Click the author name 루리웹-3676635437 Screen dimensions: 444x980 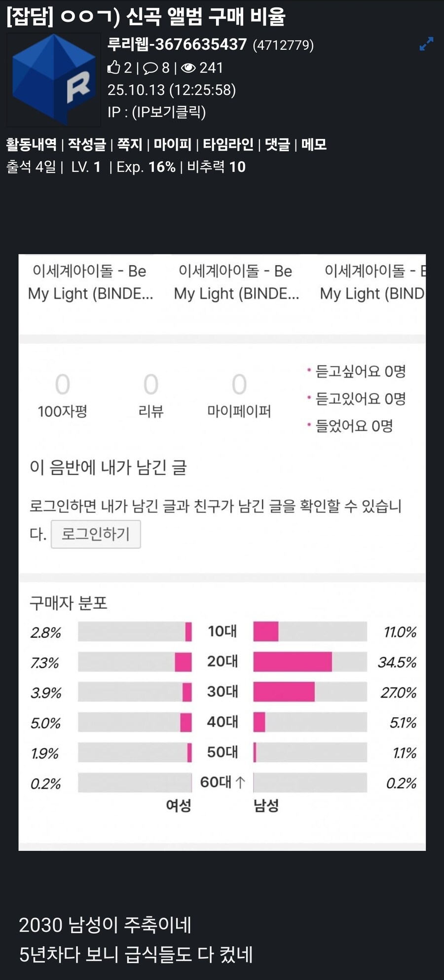point(177,44)
